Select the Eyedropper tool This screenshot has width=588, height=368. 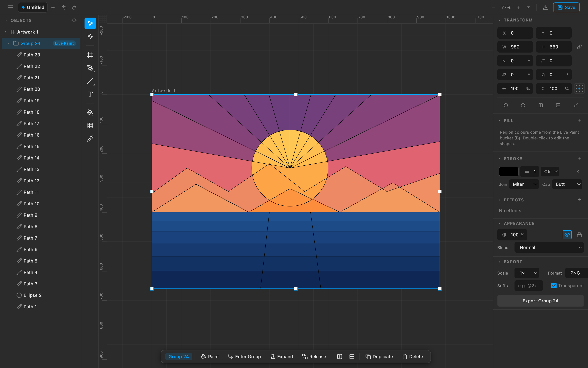pyautogui.click(x=90, y=139)
